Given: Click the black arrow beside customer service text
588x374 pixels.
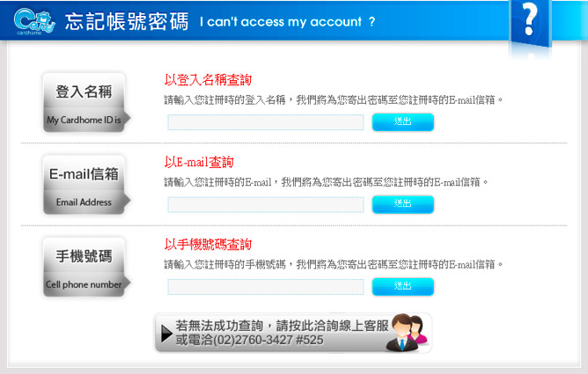Looking at the screenshot, I should (166, 334).
